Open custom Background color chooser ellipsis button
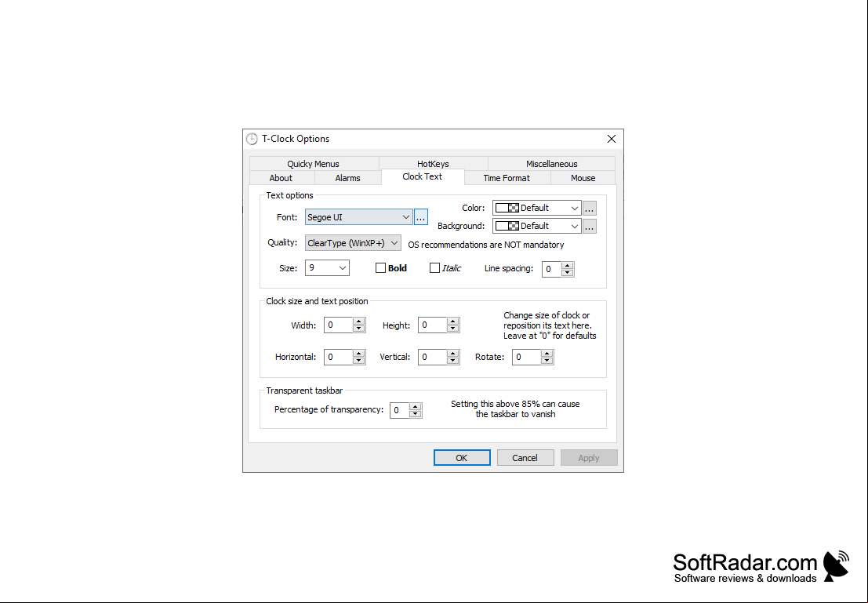868x603 pixels. (x=589, y=226)
